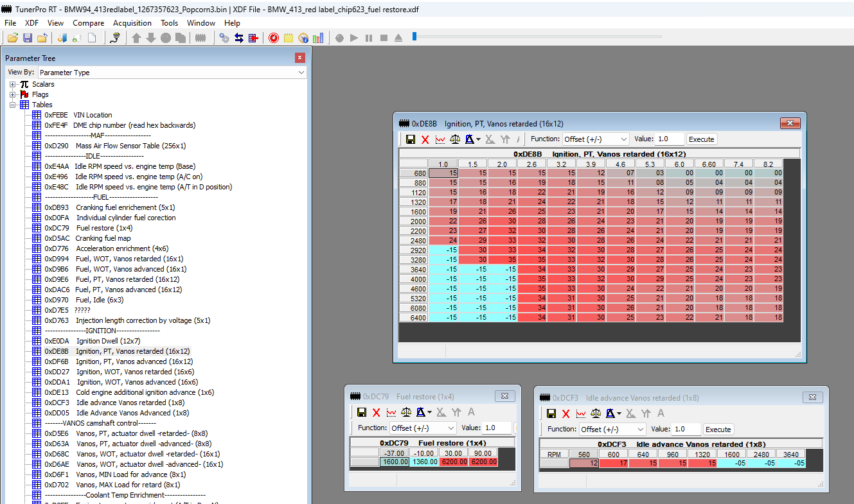This screenshot has height=504, width=854.
Task: Open graph view icon in Ignition table window
Action: click(x=440, y=139)
